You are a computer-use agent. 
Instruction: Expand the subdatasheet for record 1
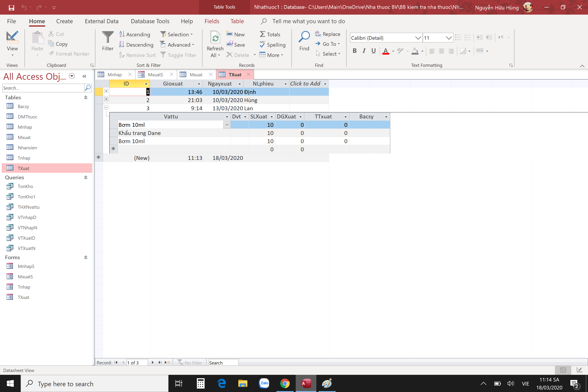coord(106,91)
